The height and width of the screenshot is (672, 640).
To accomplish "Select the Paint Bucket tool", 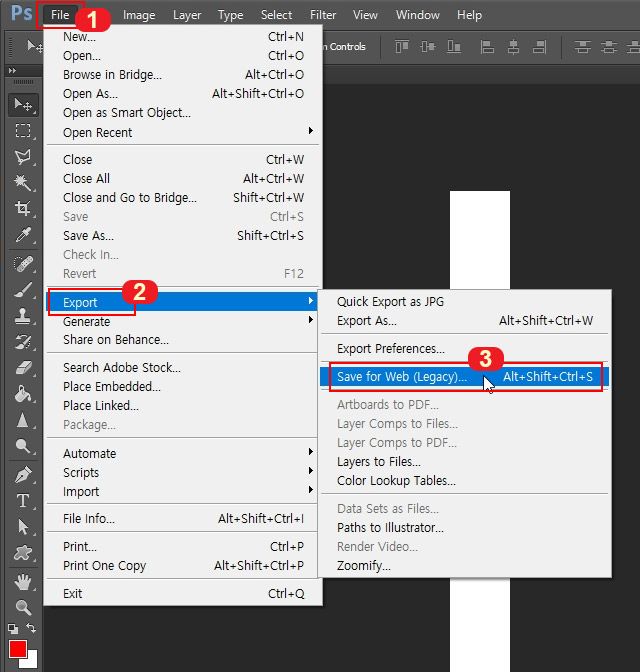I will click(23, 393).
